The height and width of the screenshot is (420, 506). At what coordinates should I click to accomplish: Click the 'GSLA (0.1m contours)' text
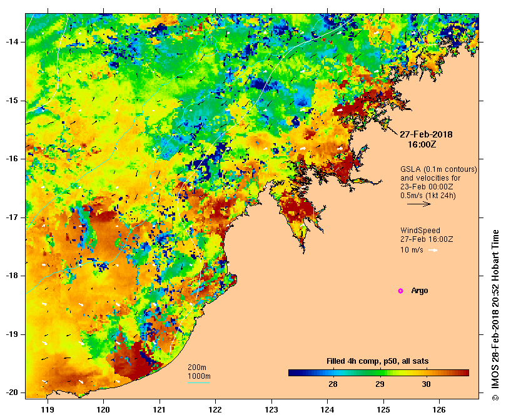(438, 169)
